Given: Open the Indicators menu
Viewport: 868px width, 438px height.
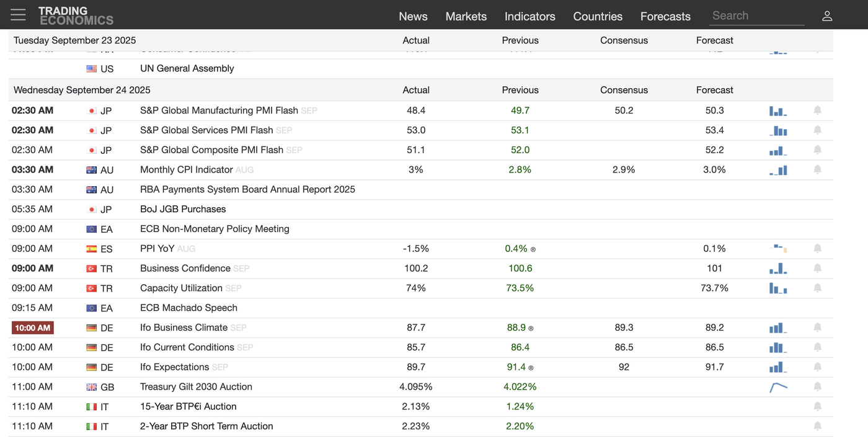Looking at the screenshot, I should [x=529, y=17].
